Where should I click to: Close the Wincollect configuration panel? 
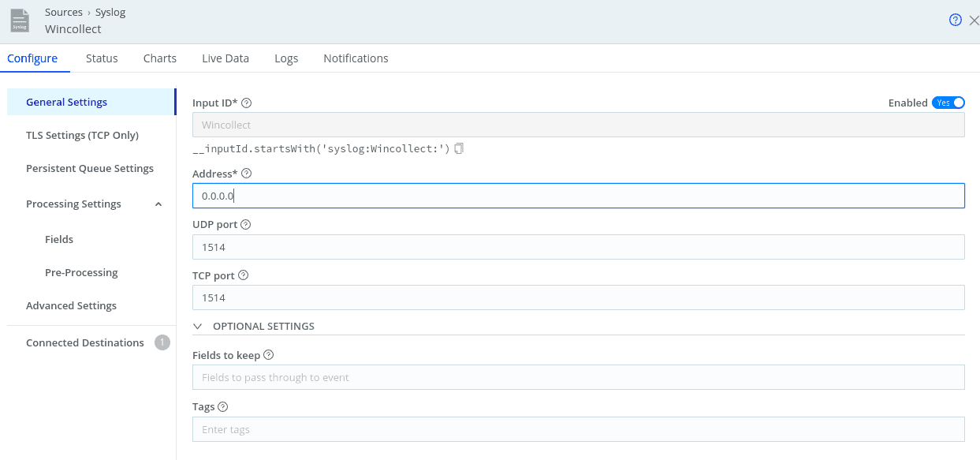pos(973,21)
